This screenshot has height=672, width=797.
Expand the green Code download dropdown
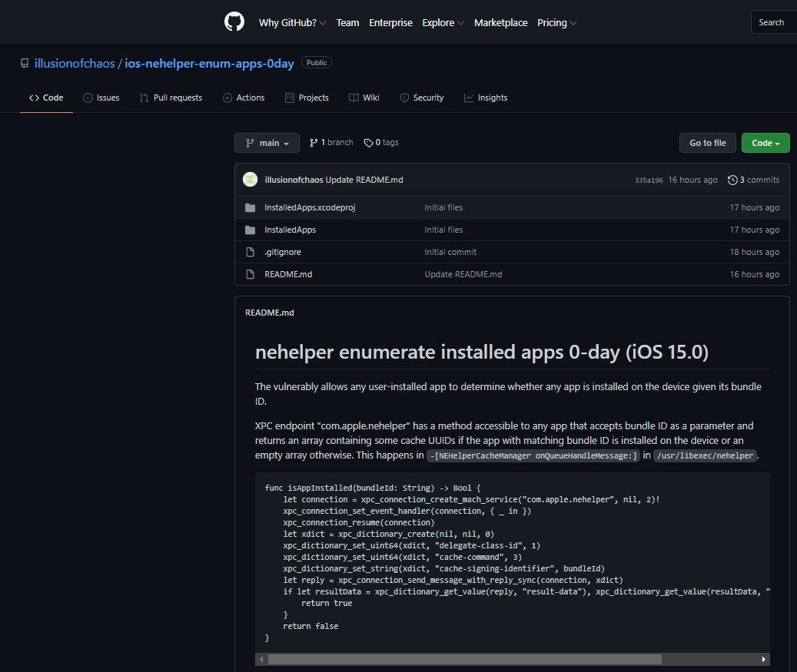pos(765,143)
